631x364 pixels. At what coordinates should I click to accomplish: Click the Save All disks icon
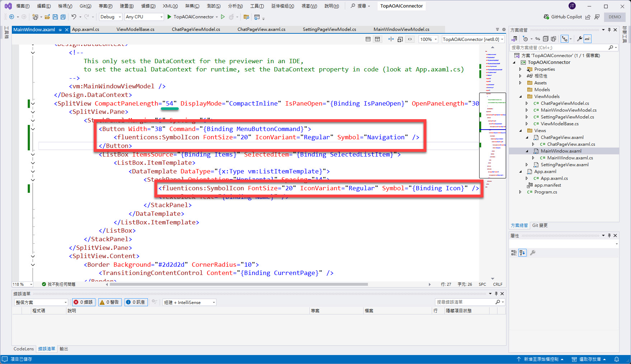[x=63, y=17]
